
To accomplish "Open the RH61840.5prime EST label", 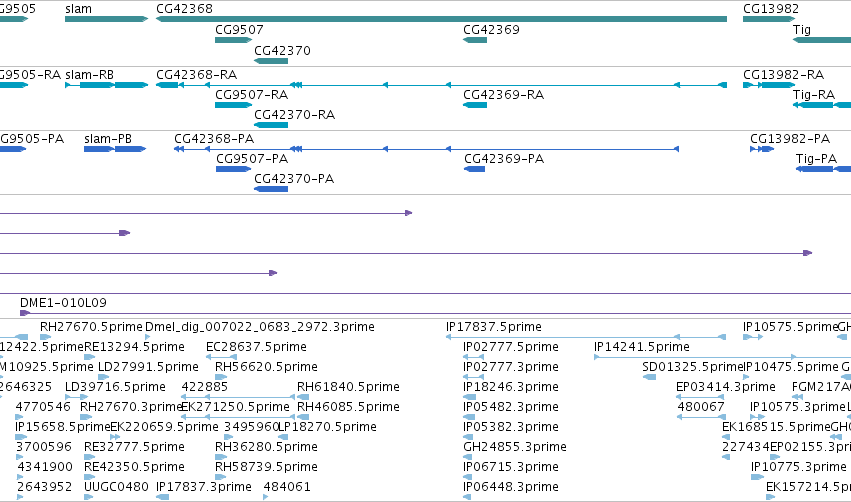I will coord(348,387).
